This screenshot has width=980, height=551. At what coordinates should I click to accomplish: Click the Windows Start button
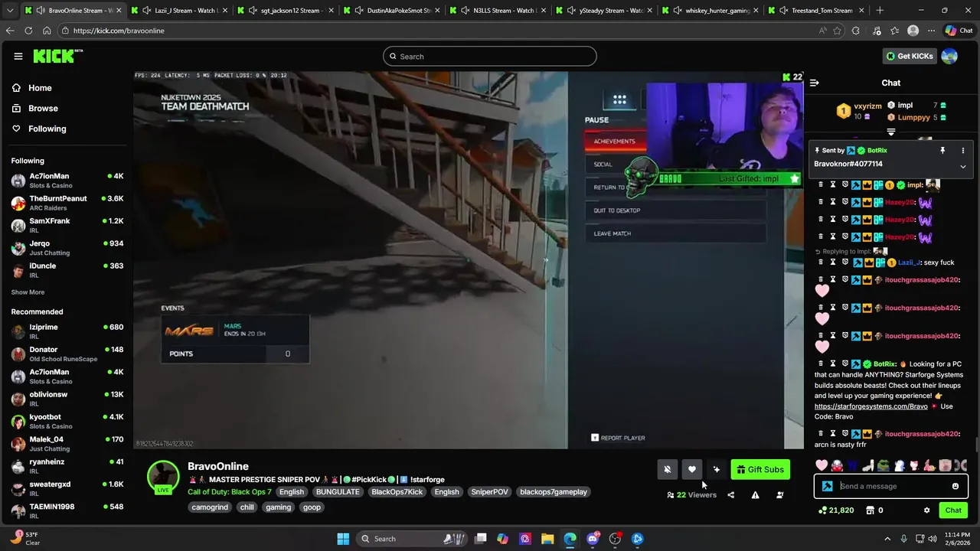click(343, 539)
